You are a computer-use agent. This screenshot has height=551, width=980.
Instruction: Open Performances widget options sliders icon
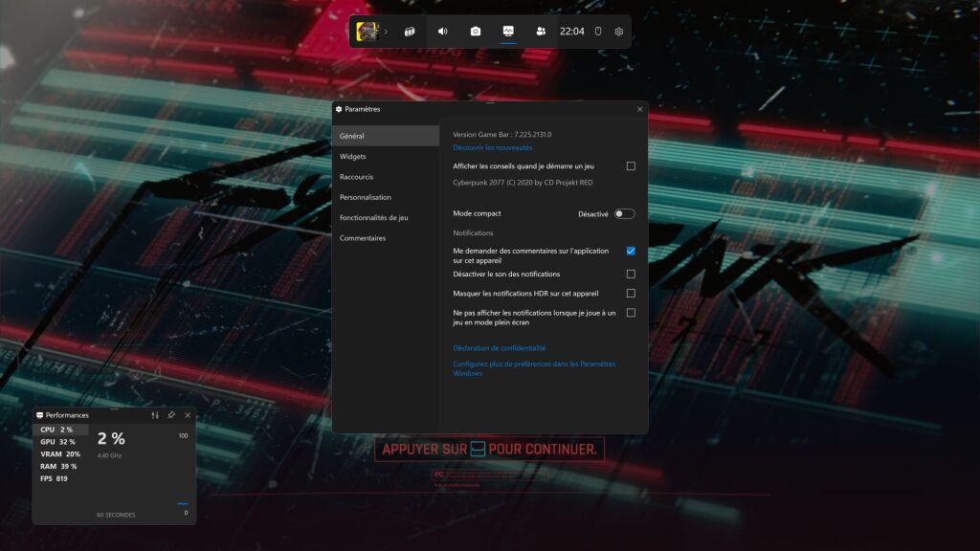click(155, 415)
